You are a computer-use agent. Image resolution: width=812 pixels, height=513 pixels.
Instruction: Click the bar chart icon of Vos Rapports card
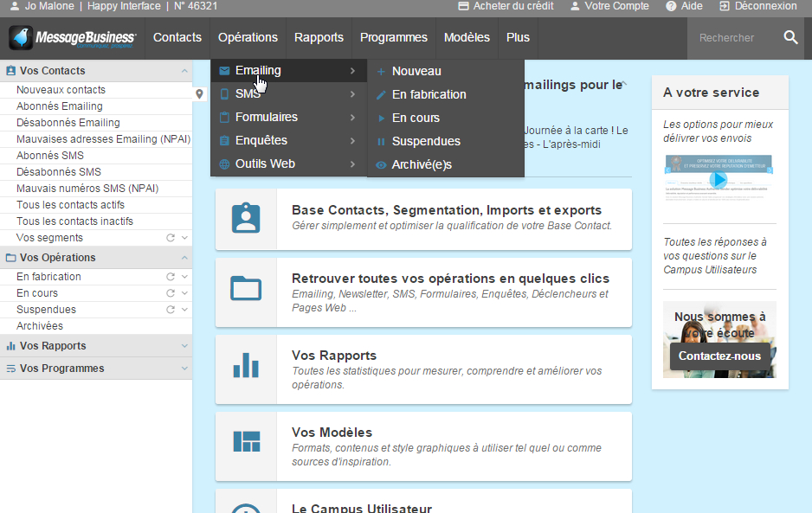[x=246, y=365]
